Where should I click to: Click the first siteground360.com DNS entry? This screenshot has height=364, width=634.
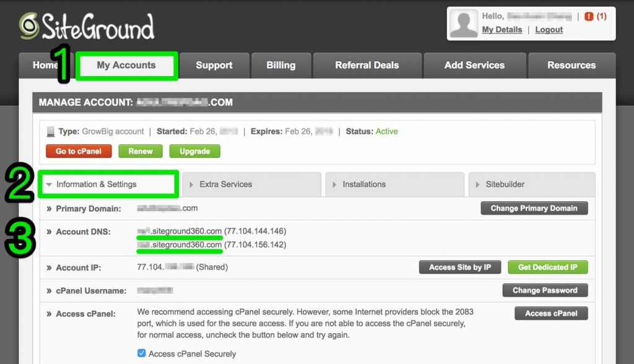coord(180,231)
